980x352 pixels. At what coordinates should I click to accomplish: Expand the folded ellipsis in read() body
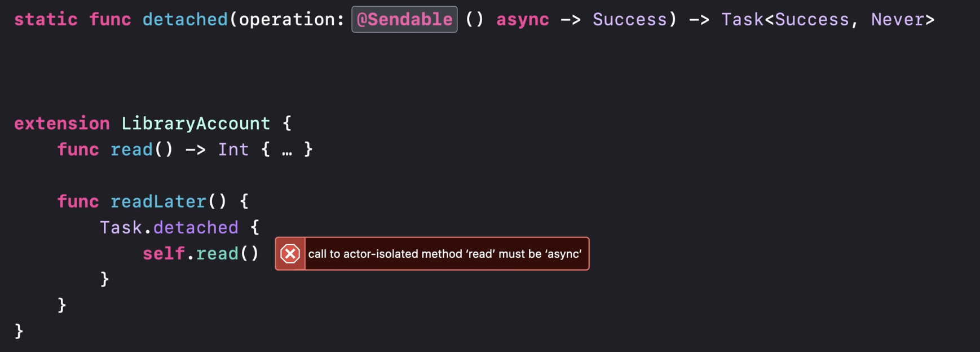286,150
